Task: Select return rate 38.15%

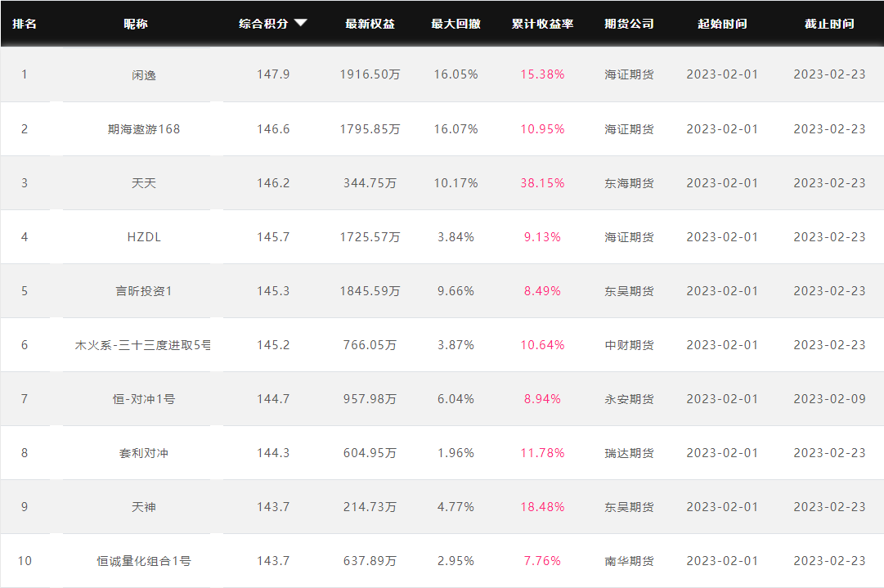Action: 542,183
